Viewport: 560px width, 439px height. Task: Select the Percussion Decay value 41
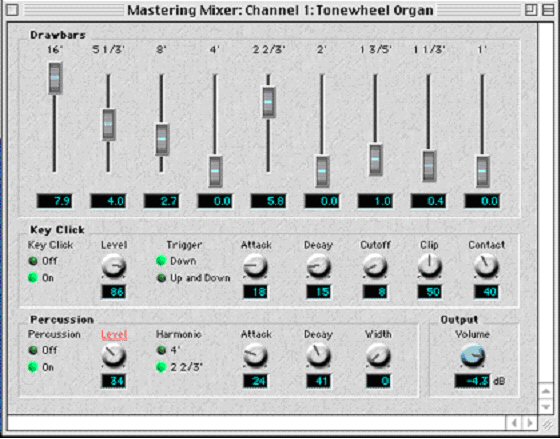coord(318,381)
